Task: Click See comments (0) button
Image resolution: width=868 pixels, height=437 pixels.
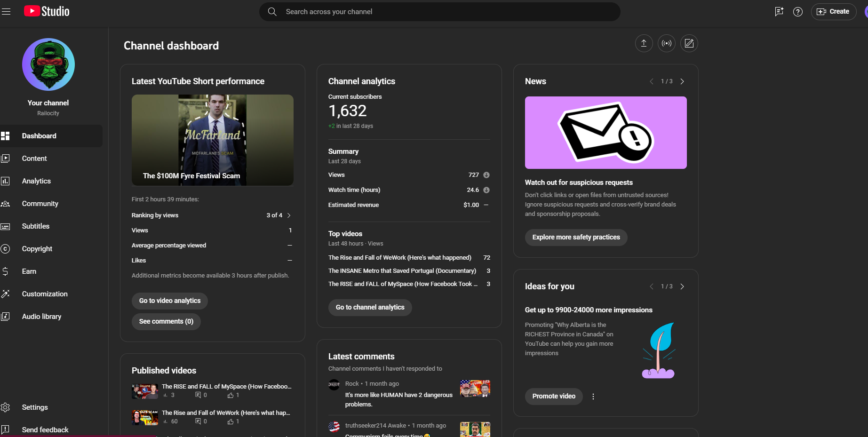Action: [167, 322]
